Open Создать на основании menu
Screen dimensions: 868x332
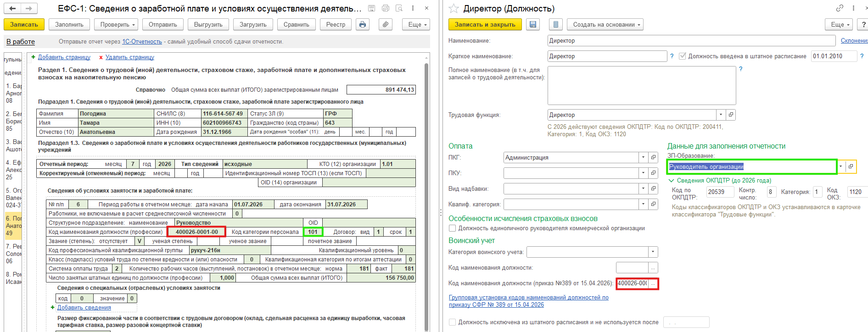click(x=605, y=24)
